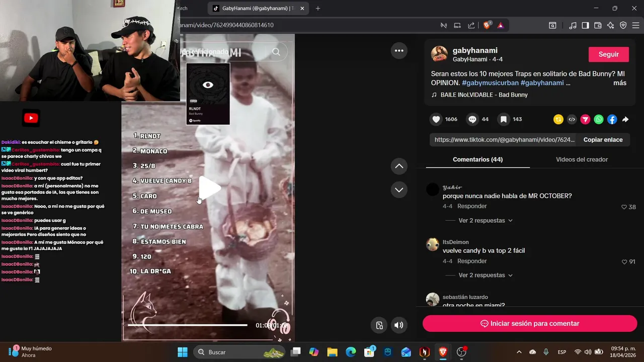
Task: Open the Brave Shields lion icon
Action: tap(487, 25)
